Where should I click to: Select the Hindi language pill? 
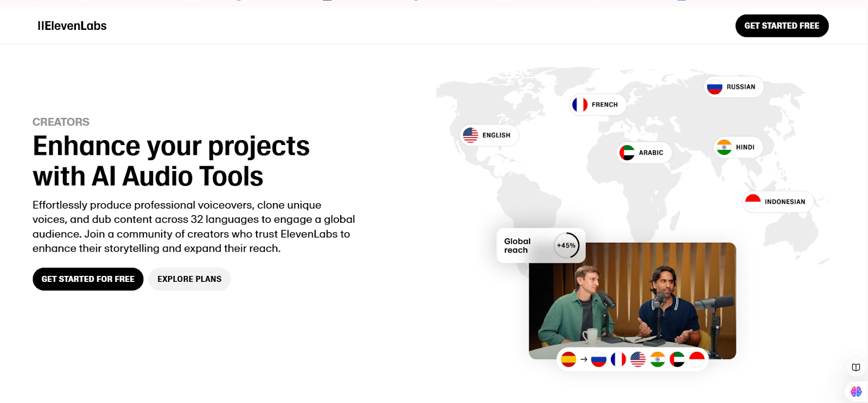pos(738,147)
